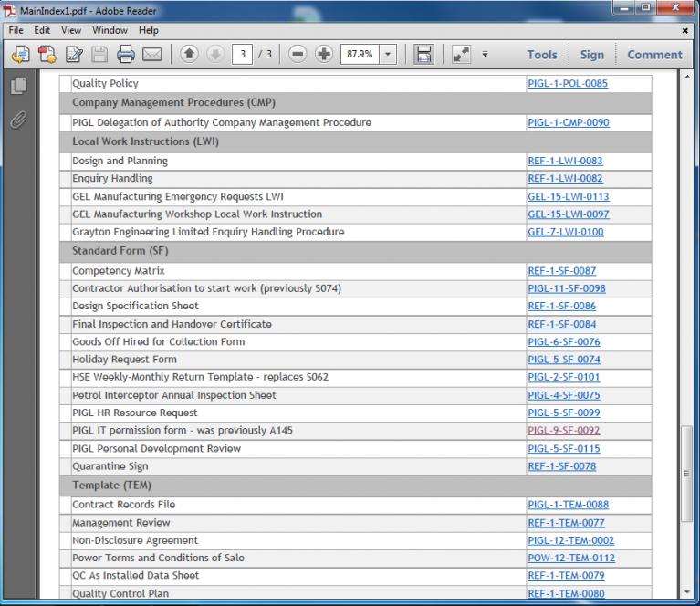Follow the REF-1-LWI-0082 link
This screenshot has width=700, height=606.
565,179
